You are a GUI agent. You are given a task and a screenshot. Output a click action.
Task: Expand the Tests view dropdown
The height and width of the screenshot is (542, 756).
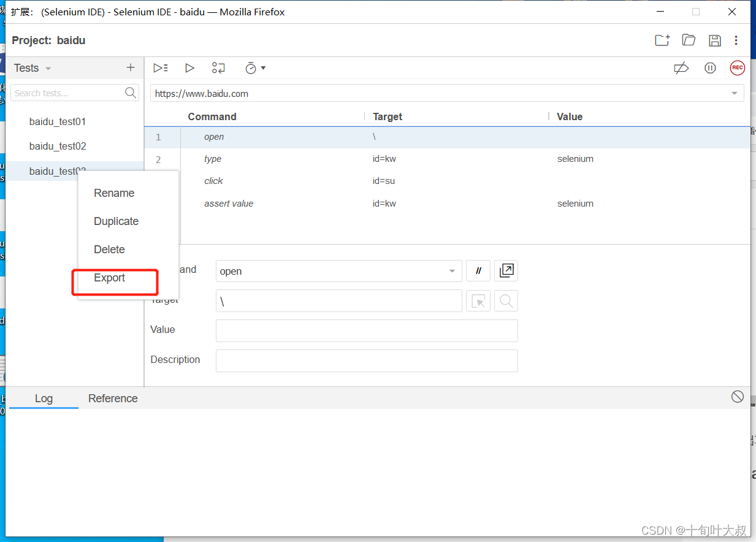(x=48, y=69)
